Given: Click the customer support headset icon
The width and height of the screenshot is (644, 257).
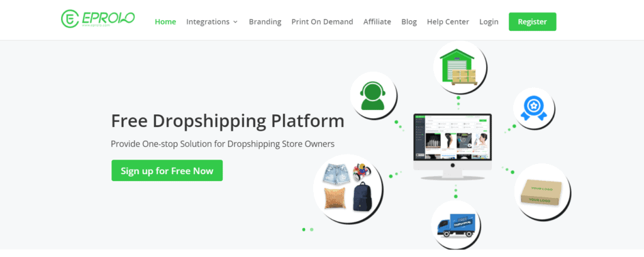Looking at the screenshot, I should point(373,95).
